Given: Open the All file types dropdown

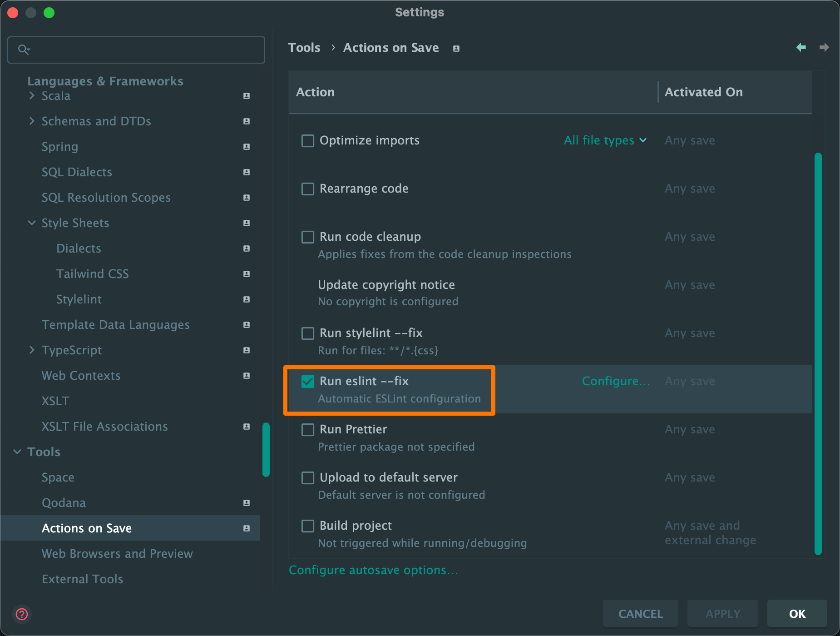Looking at the screenshot, I should click(x=605, y=140).
